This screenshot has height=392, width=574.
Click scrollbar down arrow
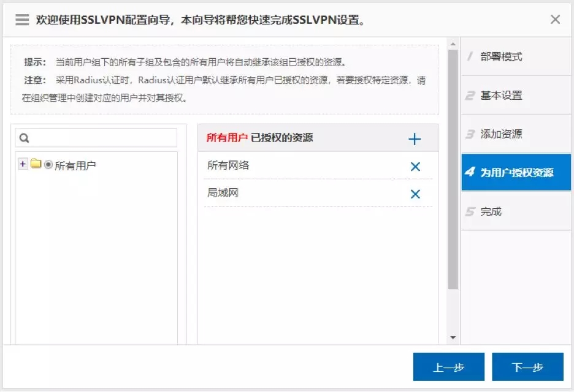[x=453, y=337]
